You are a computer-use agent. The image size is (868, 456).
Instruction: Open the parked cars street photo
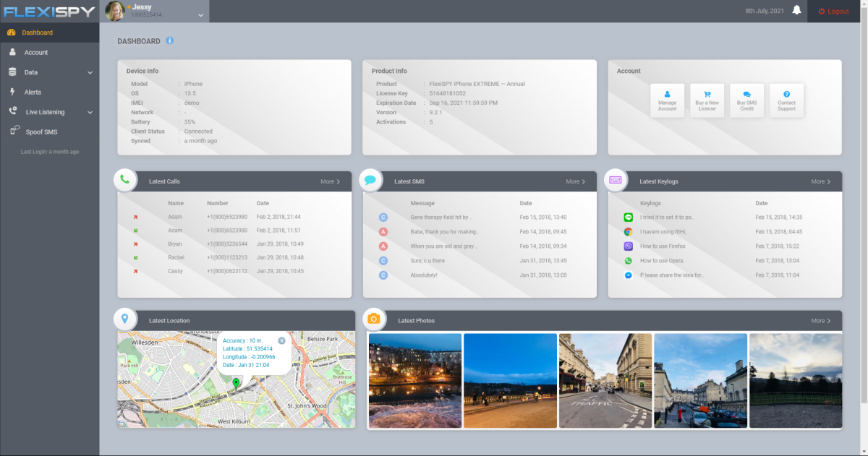[x=701, y=380]
